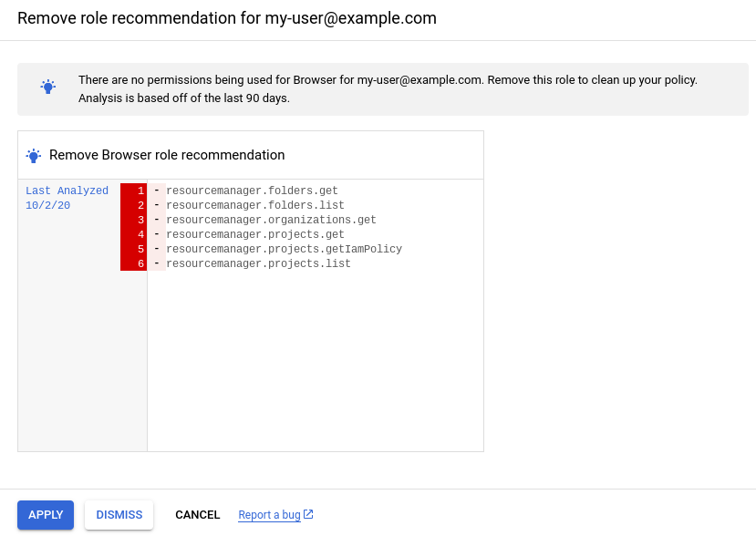Click the dialog title for my-user@example.com

click(227, 18)
